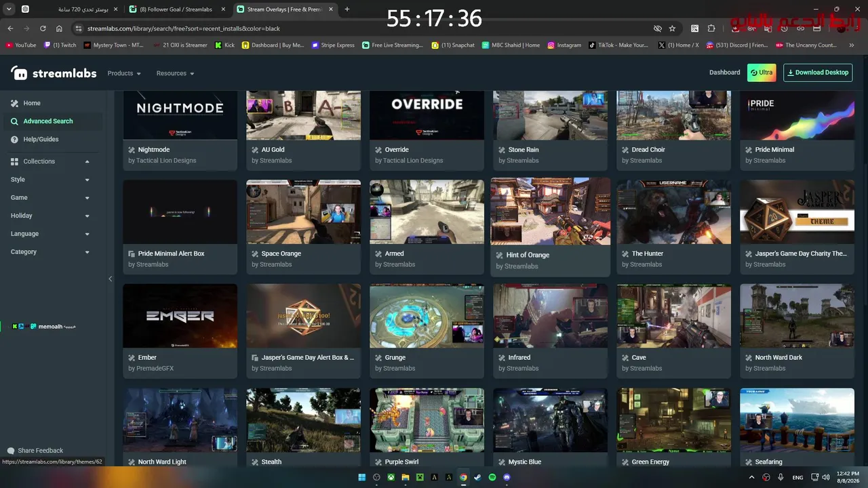Open the YouTube bookmark
This screenshot has width=868, height=488.
[x=20, y=45]
